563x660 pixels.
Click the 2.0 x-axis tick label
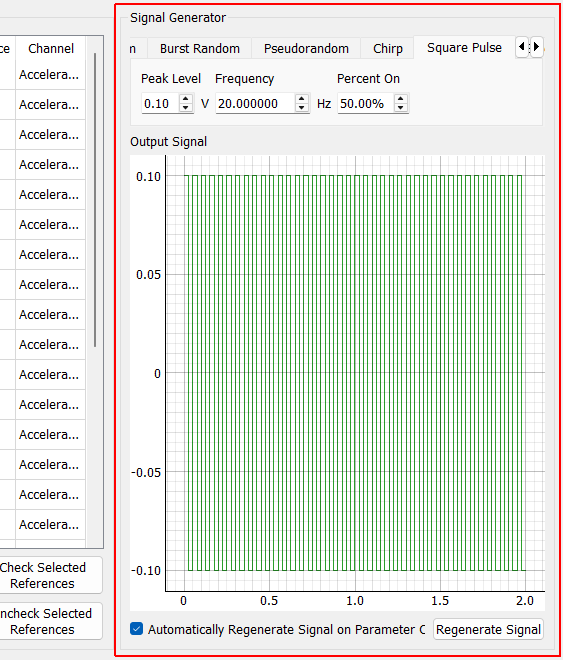[525, 601]
